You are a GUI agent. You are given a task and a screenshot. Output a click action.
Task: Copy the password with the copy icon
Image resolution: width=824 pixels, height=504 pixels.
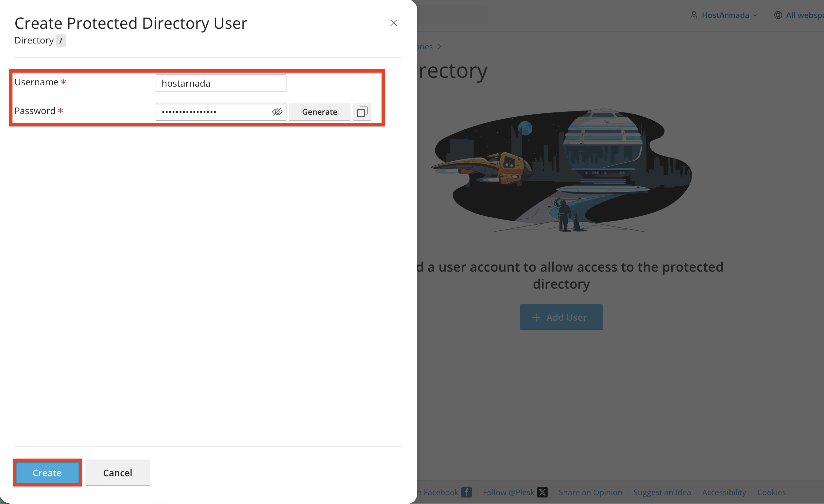[362, 112]
